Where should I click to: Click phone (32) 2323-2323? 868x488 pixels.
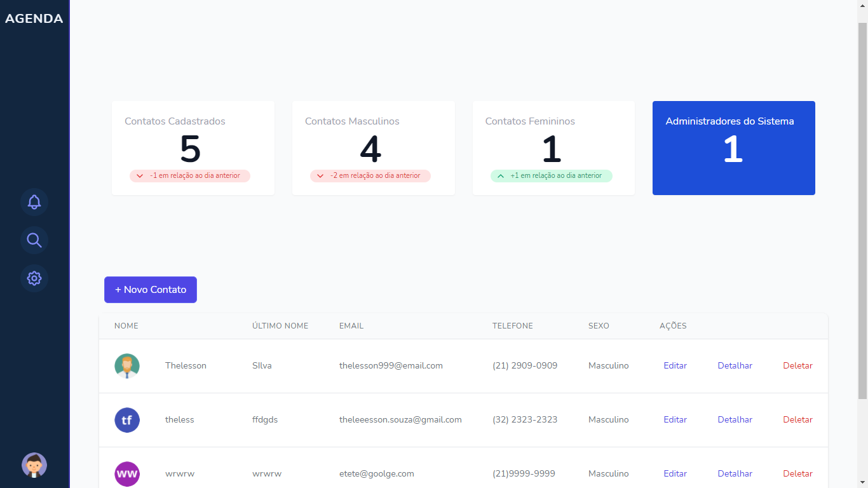[x=525, y=420]
